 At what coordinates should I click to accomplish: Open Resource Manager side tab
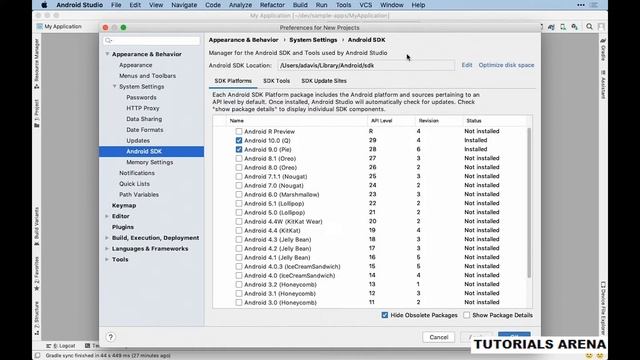[x=36, y=64]
